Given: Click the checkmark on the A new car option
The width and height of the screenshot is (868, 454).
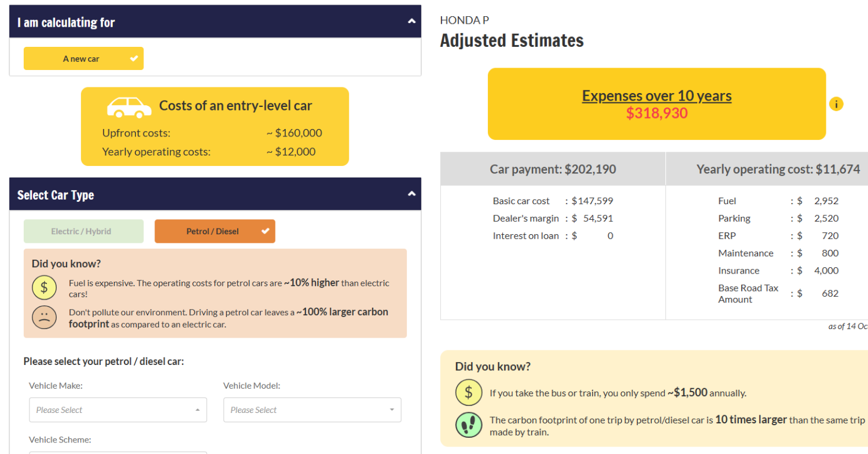Looking at the screenshot, I should [x=134, y=58].
